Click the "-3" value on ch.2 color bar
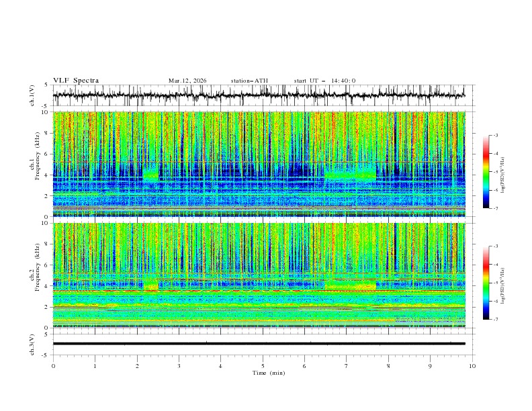Viewport: 532px width, 411px height. [495, 246]
